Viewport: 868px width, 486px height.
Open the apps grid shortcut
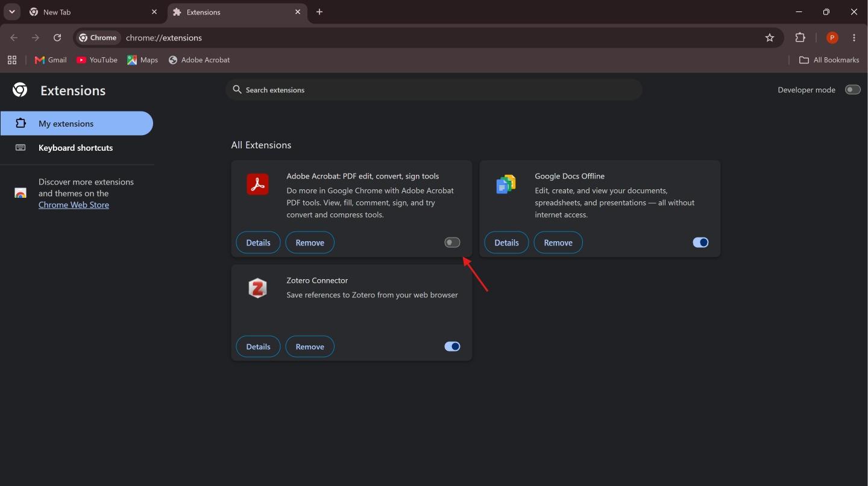click(x=12, y=60)
